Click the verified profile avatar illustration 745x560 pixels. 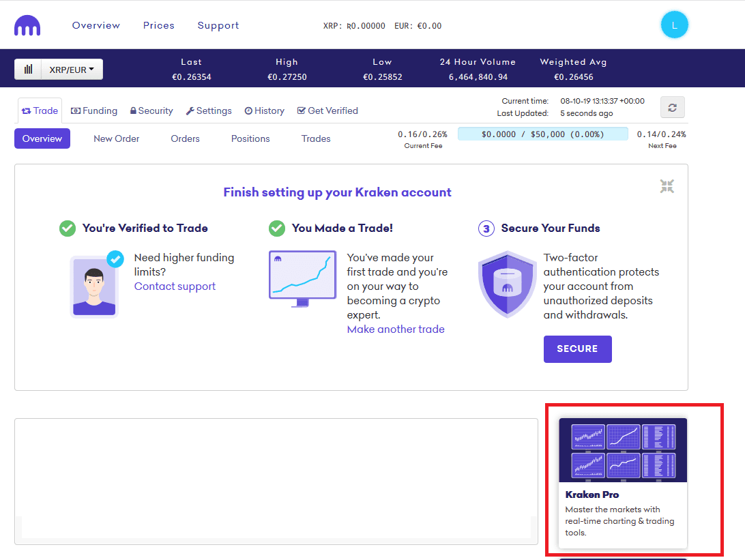(95, 286)
